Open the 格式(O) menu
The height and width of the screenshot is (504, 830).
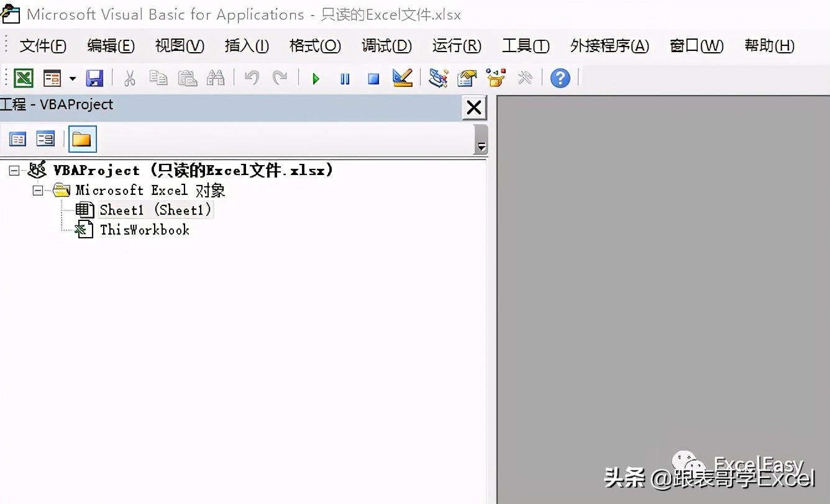(315, 46)
